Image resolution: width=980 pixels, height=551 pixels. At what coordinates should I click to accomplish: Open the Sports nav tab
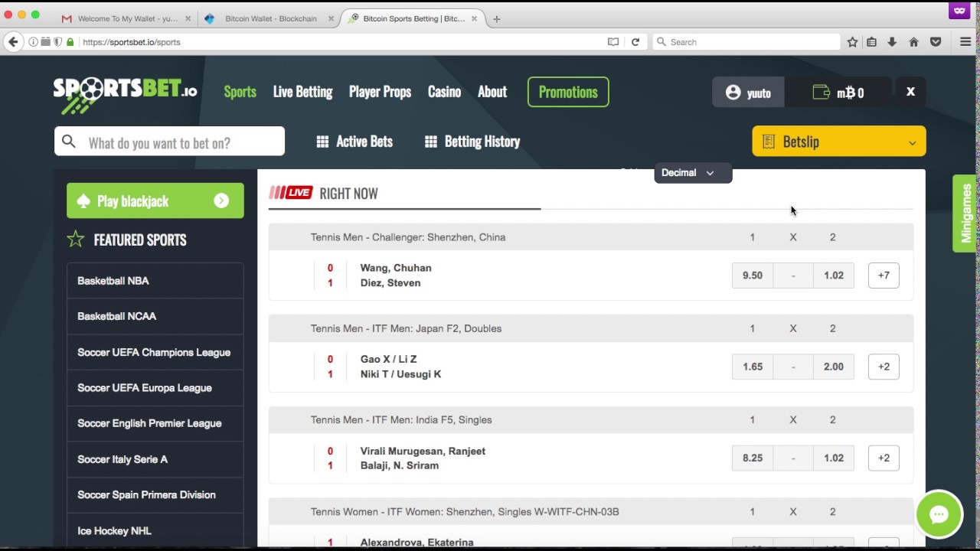[240, 92]
